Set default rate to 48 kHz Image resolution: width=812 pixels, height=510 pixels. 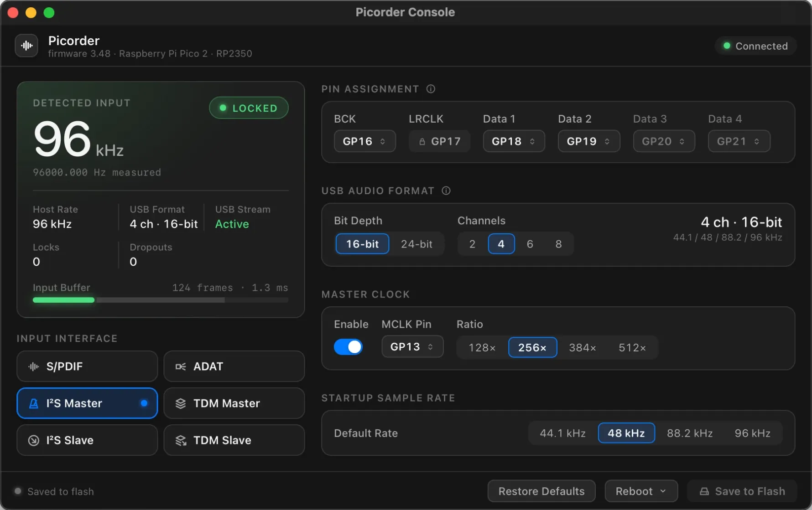pyautogui.click(x=626, y=433)
